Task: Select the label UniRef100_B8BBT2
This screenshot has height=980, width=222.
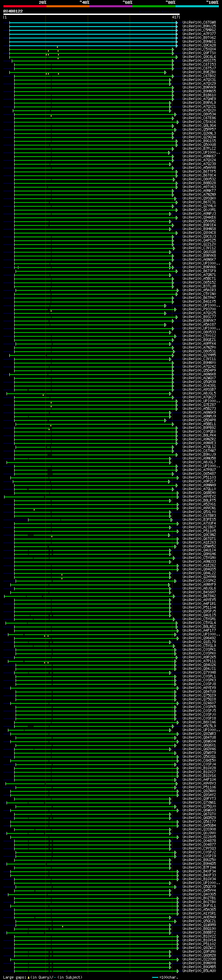Action: (x=199, y=932)
